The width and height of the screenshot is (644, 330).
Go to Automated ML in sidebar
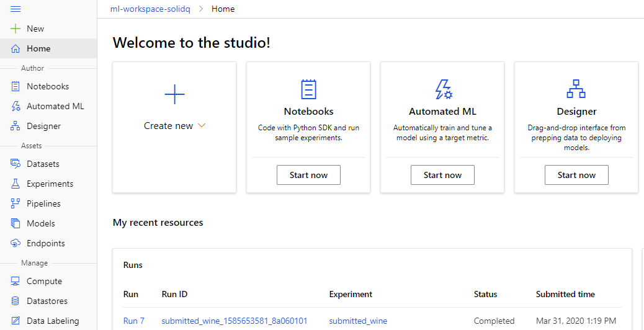pos(55,106)
